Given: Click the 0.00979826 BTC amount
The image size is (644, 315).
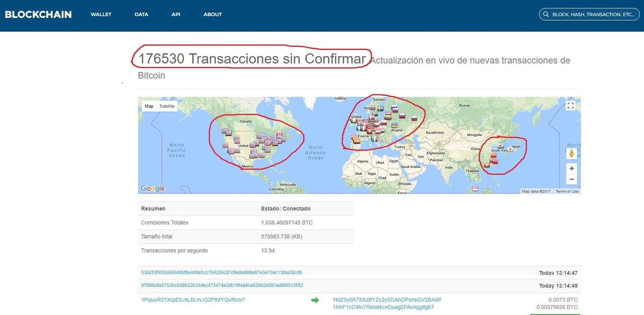Looking at the screenshot, I should pos(557,307).
